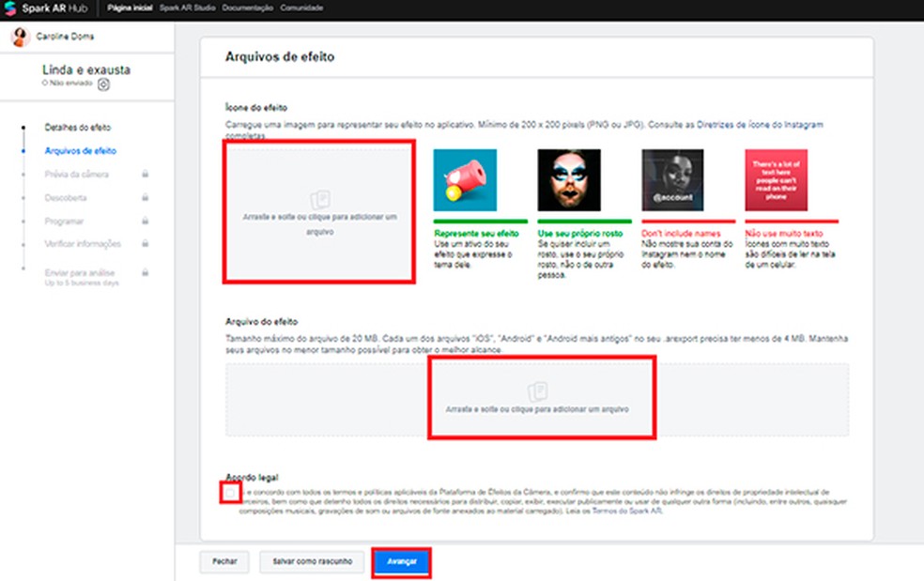Go to Detalhes do efeito step
The height and width of the screenshot is (581, 924).
pos(78,128)
